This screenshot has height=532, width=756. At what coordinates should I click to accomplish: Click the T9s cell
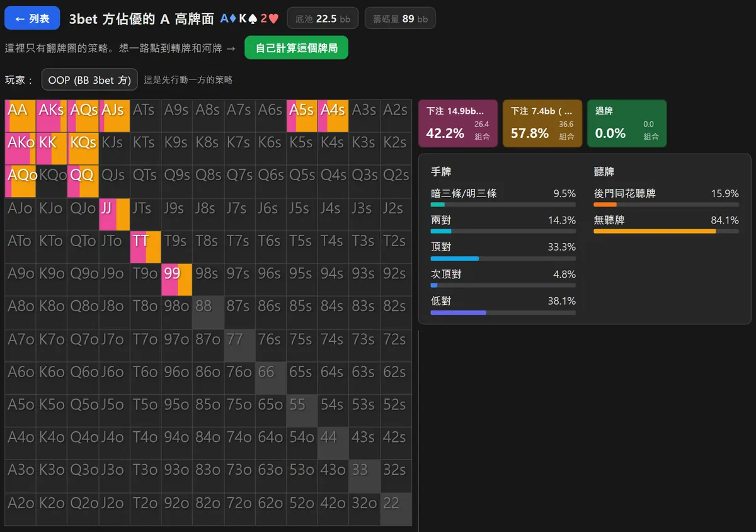(x=177, y=247)
